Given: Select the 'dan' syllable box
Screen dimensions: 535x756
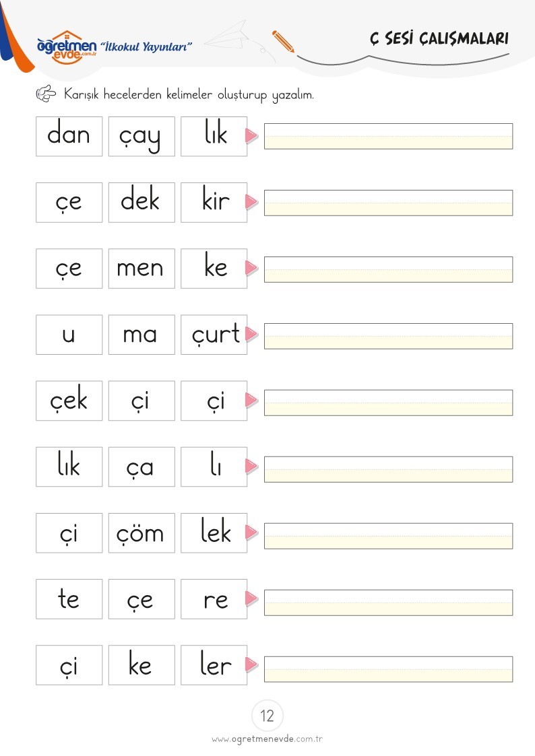Looking at the screenshot, I should click(x=69, y=136).
